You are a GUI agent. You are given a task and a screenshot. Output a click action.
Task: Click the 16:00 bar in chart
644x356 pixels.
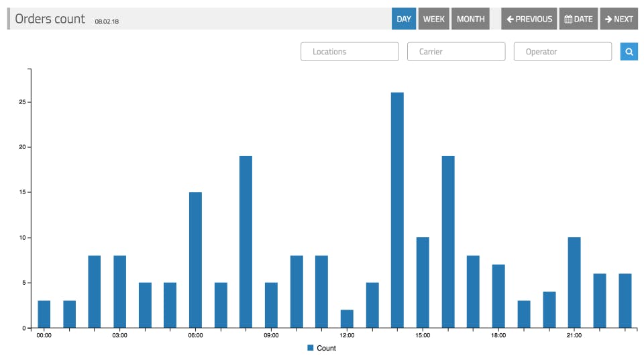(448, 242)
